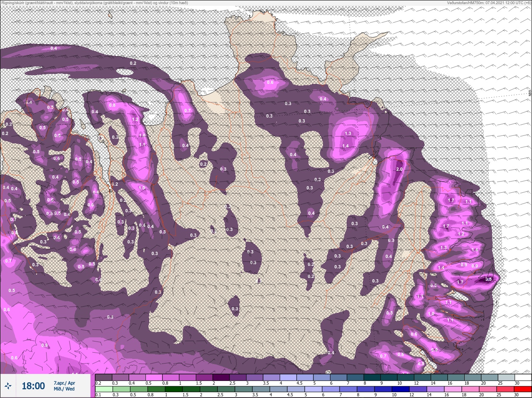The width and height of the screenshot is (532, 398).
Task: Select the 1–1.5 dark green rain legend swatch
Action: 174,389
